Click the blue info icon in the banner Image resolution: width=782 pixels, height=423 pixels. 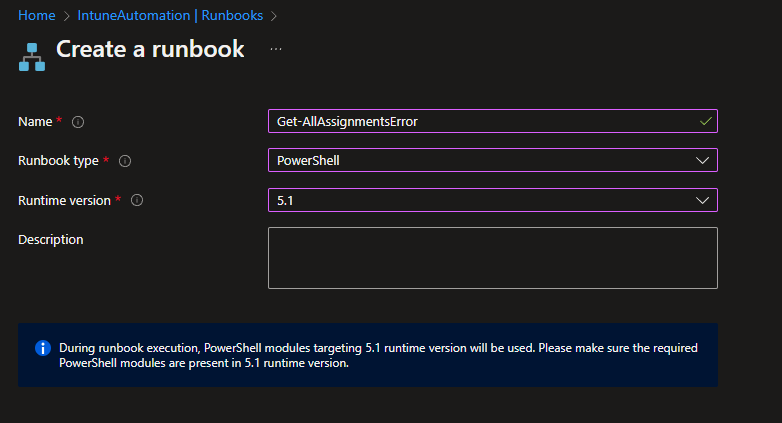pos(43,348)
